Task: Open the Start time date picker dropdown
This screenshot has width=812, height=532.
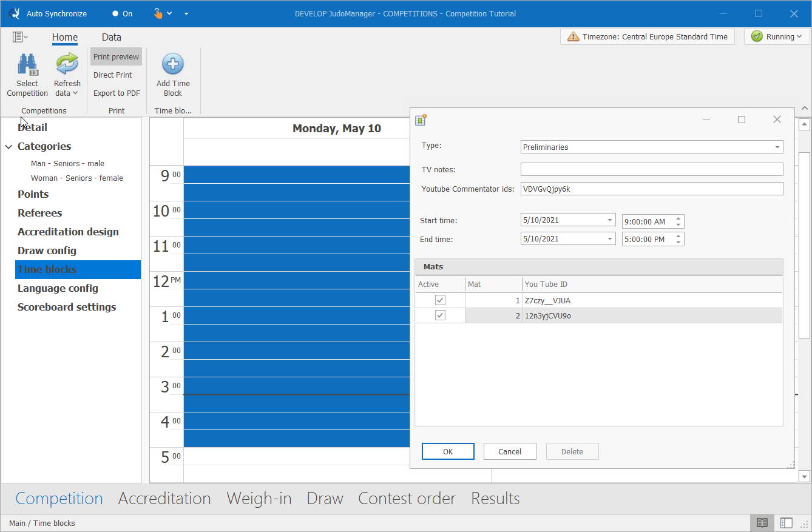Action: click(x=609, y=221)
